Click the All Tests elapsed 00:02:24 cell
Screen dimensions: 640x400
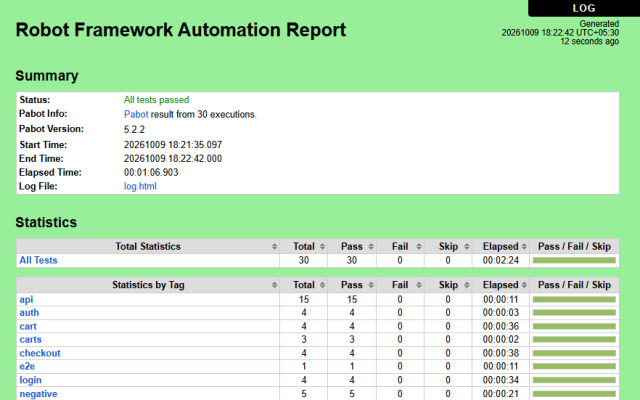(x=501, y=260)
